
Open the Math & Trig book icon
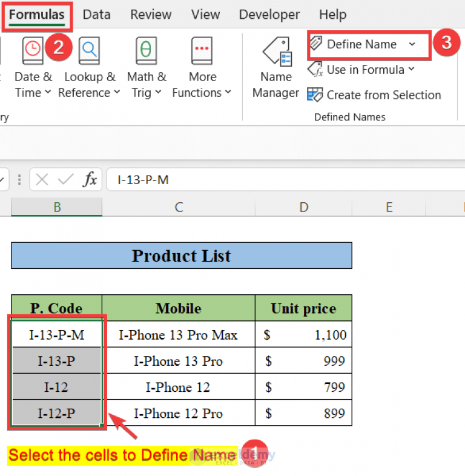tap(146, 50)
